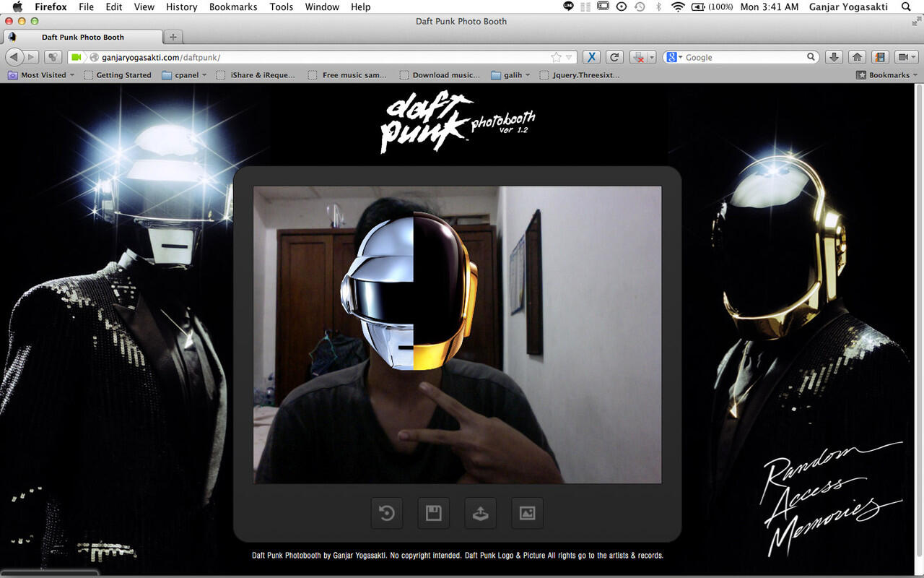Open the dropdown arrow beside the red-X icon
This screenshot has width=924, height=578.
(651, 57)
